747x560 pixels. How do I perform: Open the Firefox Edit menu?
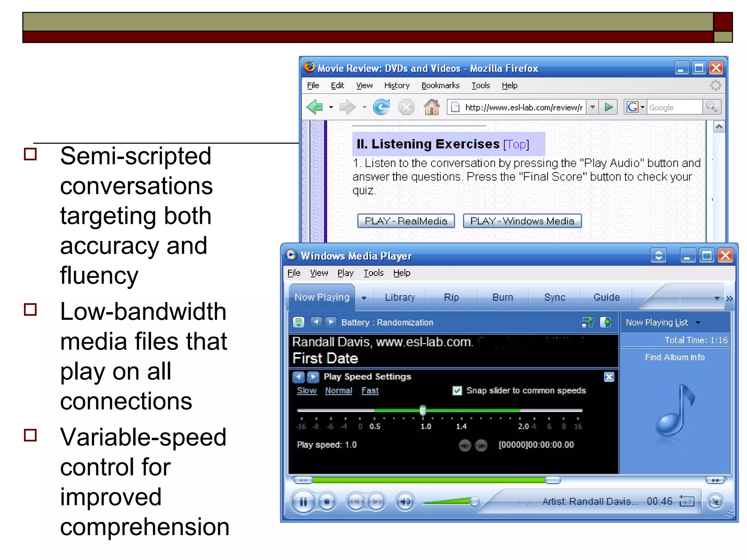pyautogui.click(x=337, y=85)
